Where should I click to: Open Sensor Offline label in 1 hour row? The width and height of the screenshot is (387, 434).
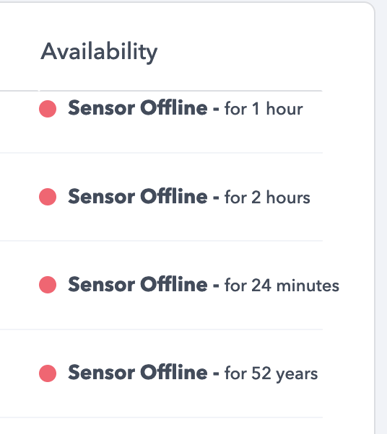pyautogui.click(x=138, y=108)
